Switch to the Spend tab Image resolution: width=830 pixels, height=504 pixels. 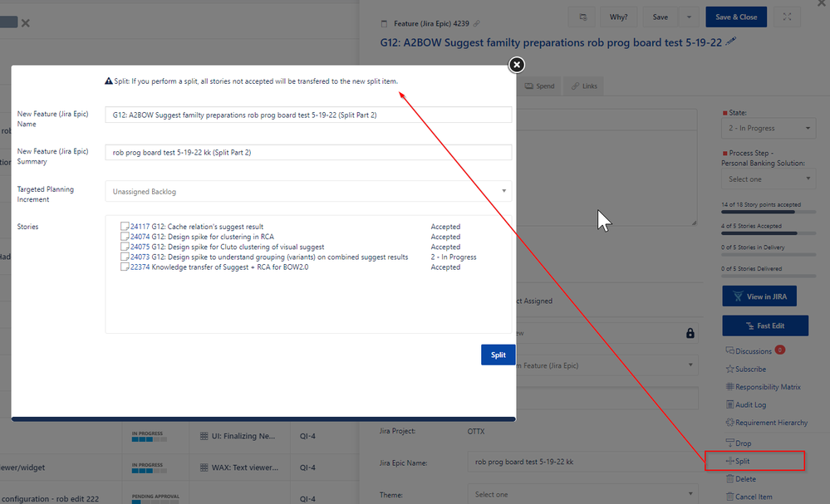(x=539, y=86)
